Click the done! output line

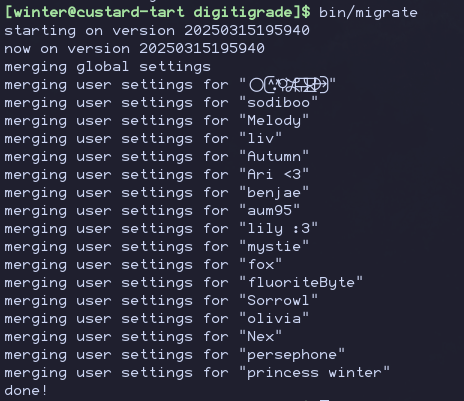[x=26, y=391]
